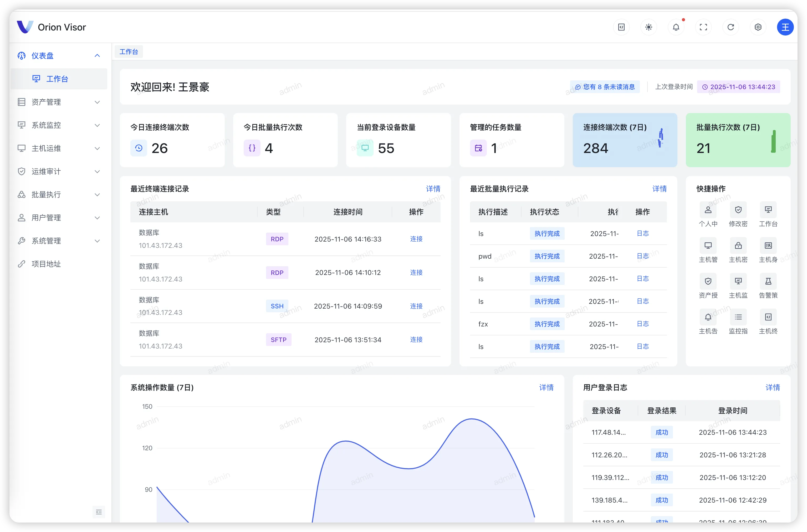
Task: Select 工作台 in the sidebar
Action: (57, 79)
